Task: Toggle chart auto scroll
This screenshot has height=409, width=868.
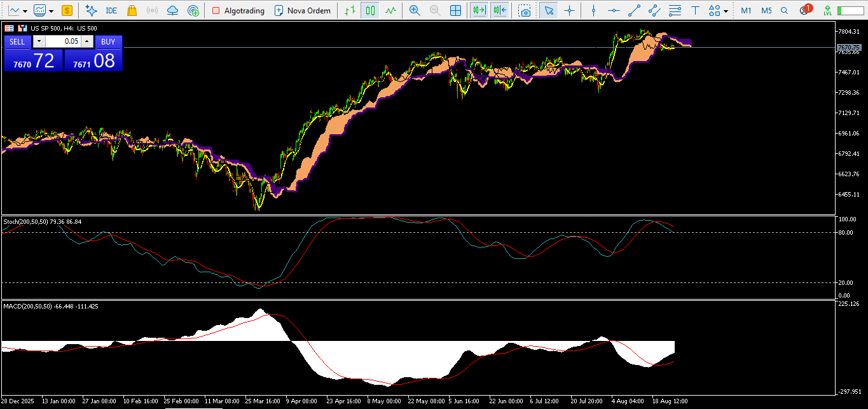Action: pos(479,10)
